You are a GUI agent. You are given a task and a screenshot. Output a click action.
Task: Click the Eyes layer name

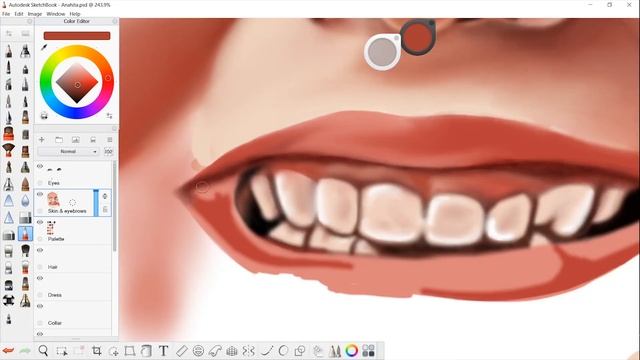[x=53, y=183]
